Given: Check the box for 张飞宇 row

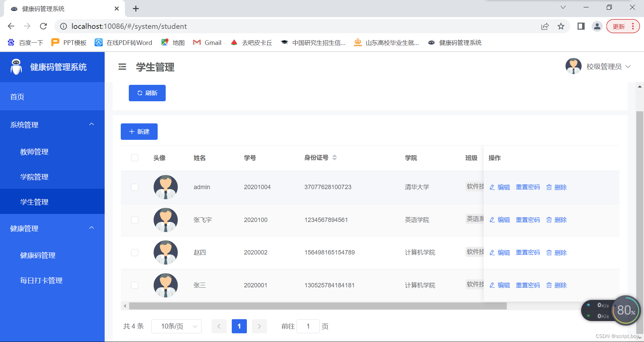Looking at the screenshot, I should pyautogui.click(x=135, y=220).
